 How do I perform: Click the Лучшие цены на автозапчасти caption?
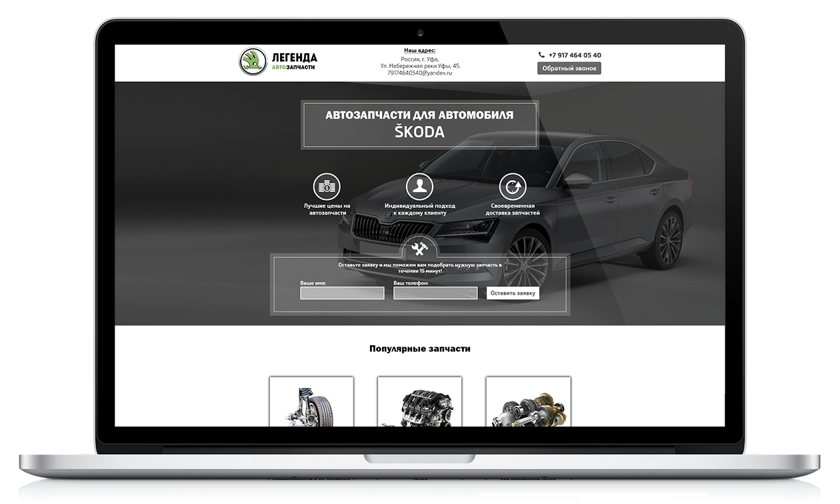tap(327, 209)
